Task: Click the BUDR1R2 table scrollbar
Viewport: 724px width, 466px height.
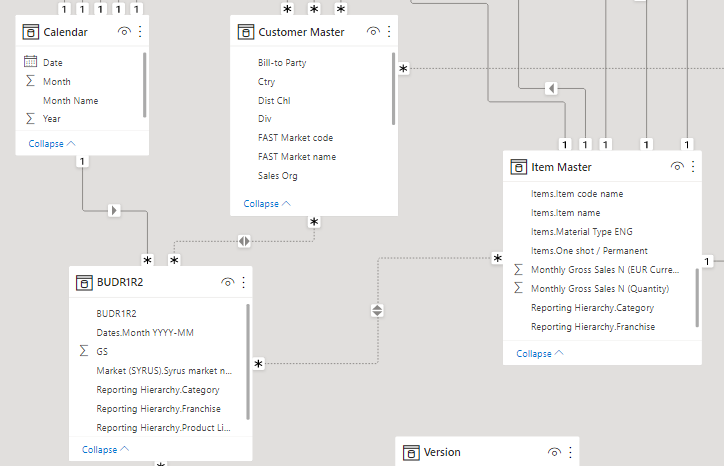Action: tap(248, 362)
